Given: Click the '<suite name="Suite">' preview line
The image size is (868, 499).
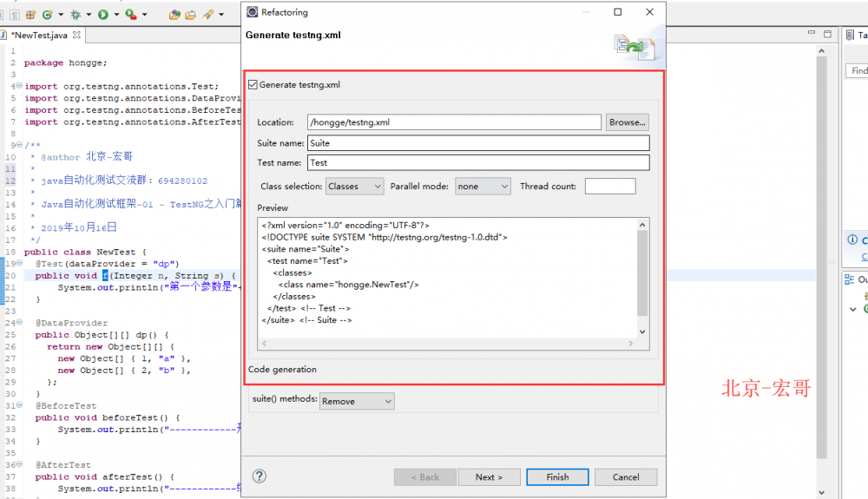Looking at the screenshot, I should coord(306,249).
